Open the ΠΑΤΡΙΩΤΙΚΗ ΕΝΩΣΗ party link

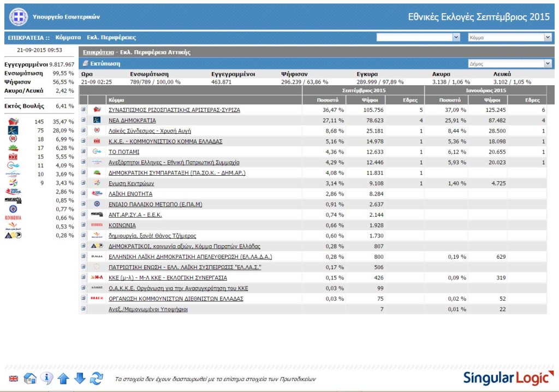pos(185,267)
